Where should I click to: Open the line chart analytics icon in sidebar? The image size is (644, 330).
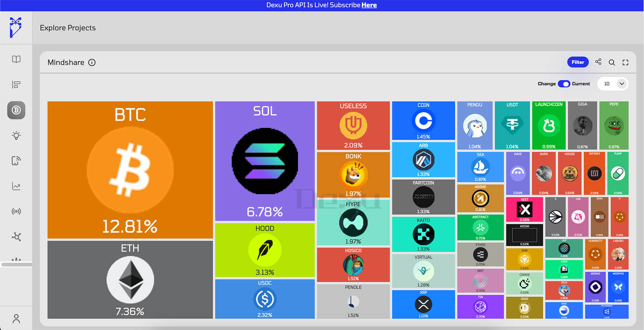[16, 186]
